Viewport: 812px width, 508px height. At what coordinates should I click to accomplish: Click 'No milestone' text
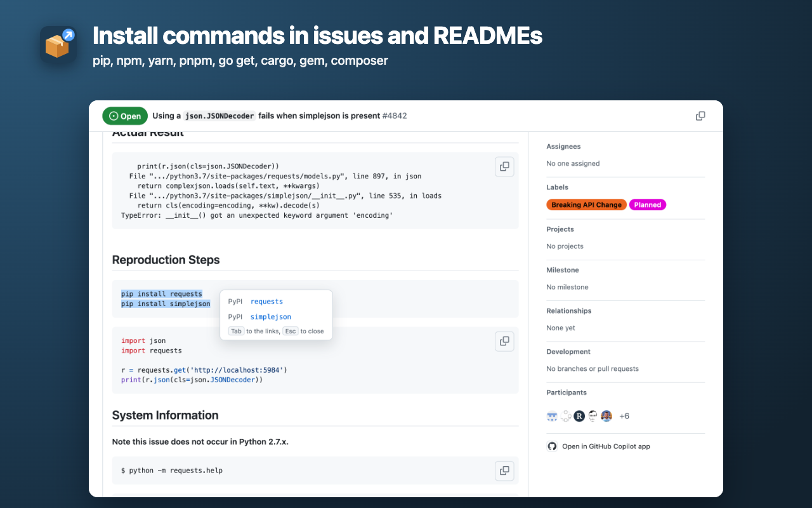[567, 287]
